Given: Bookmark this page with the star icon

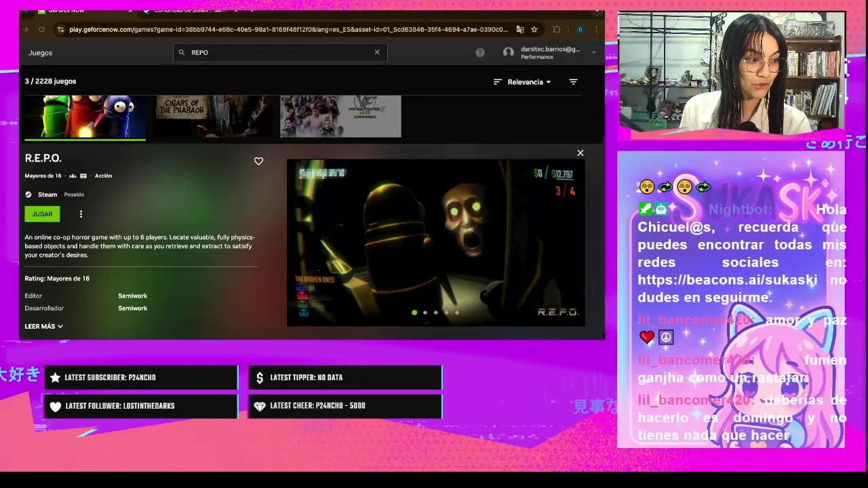Looking at the screenshot, I should coord(534,29).
